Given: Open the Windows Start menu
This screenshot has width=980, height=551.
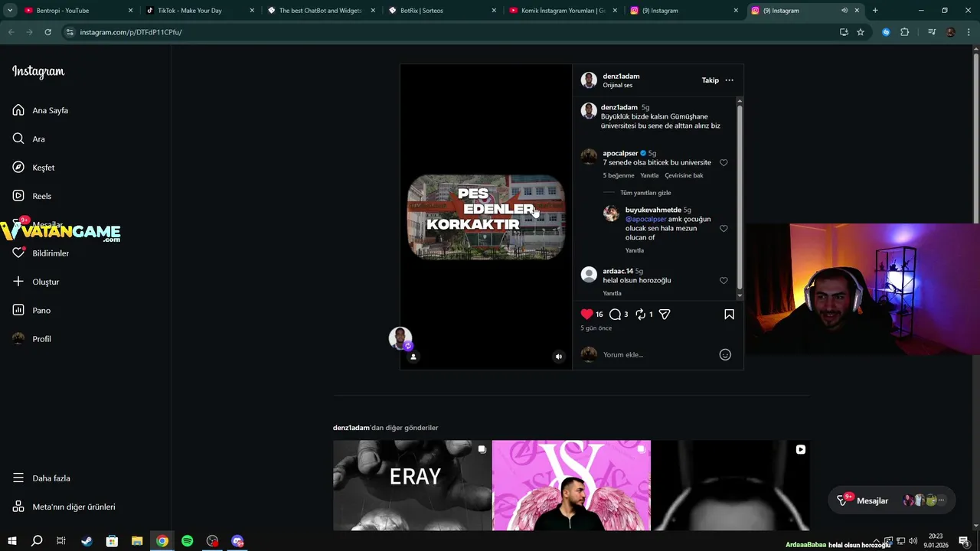Looking at the screenshot, I should (11, 541).
